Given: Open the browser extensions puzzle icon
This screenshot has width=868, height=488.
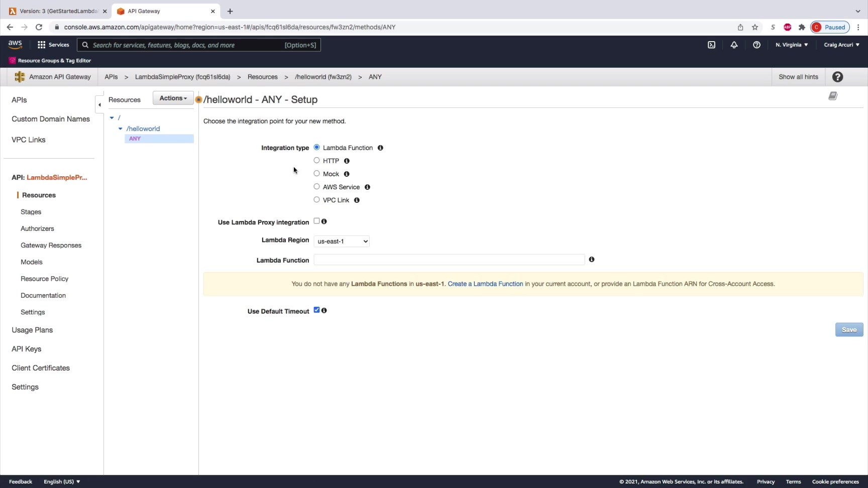Looking at the screenshot, I should tap(802, 27).
